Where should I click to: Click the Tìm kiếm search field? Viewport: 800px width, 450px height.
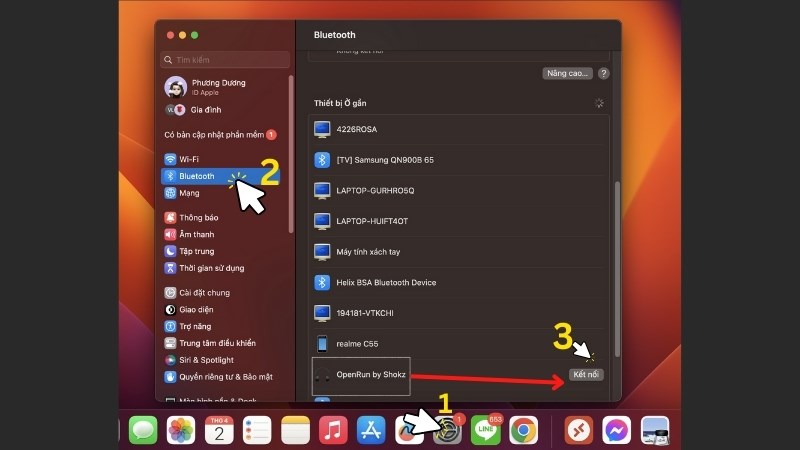tap(225, 60)
